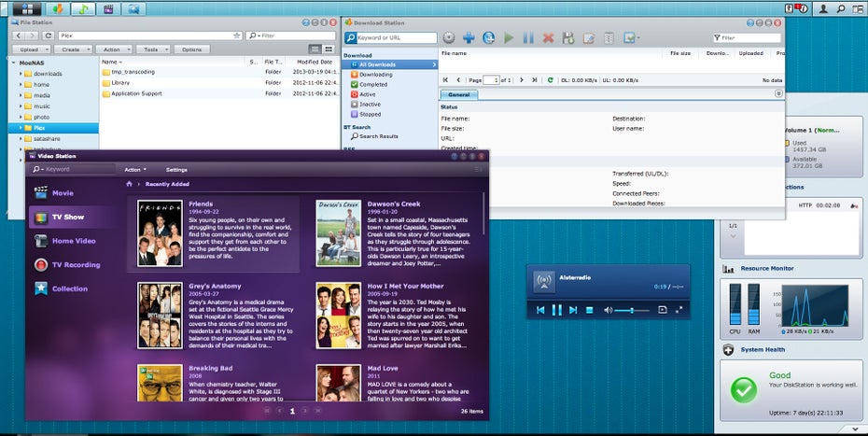Switch to Audio Station in the taskbar

pyautogui.click(x=83, y=8)
